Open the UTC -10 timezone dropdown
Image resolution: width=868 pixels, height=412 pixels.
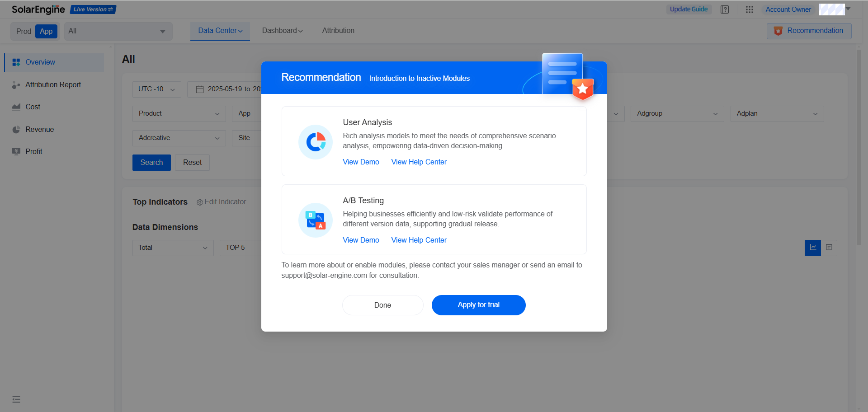(x=156, y=89)
